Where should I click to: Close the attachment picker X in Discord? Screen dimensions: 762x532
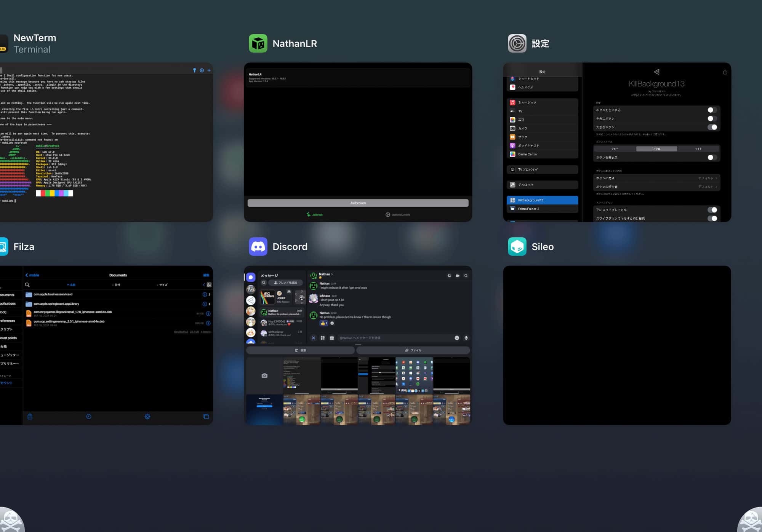click(x=314, y=338)
